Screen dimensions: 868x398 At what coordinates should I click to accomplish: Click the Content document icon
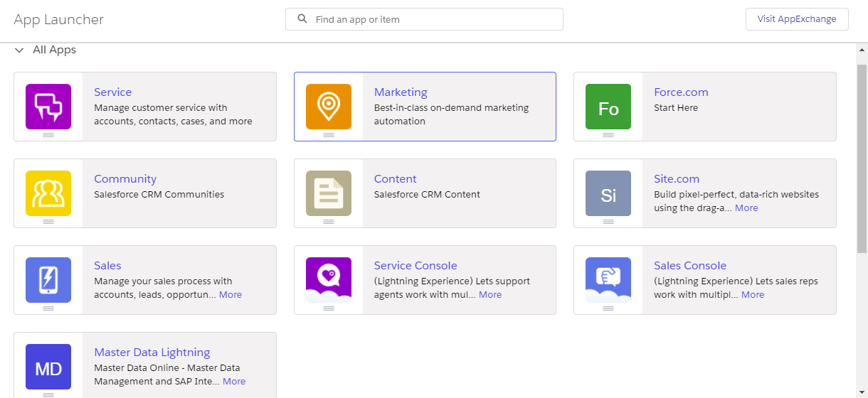(328, 193)
